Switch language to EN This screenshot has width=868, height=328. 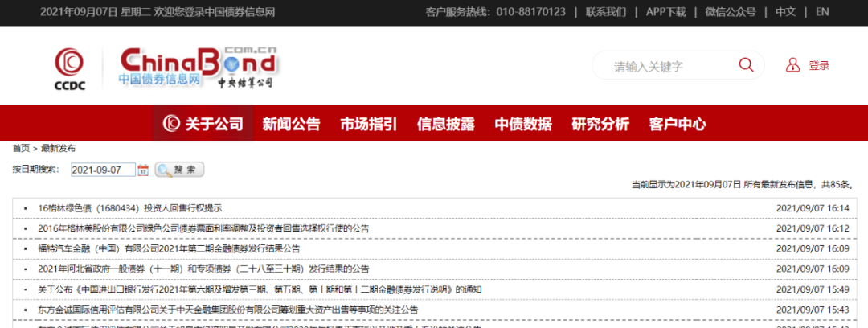[x=822, y=11]
